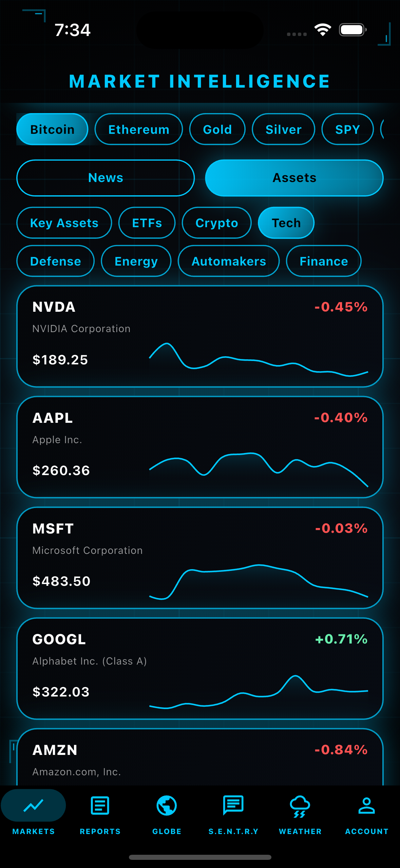Screen dimensions: 400x868
Task: Show the ETFs asset category
Action: click(147, 223)
